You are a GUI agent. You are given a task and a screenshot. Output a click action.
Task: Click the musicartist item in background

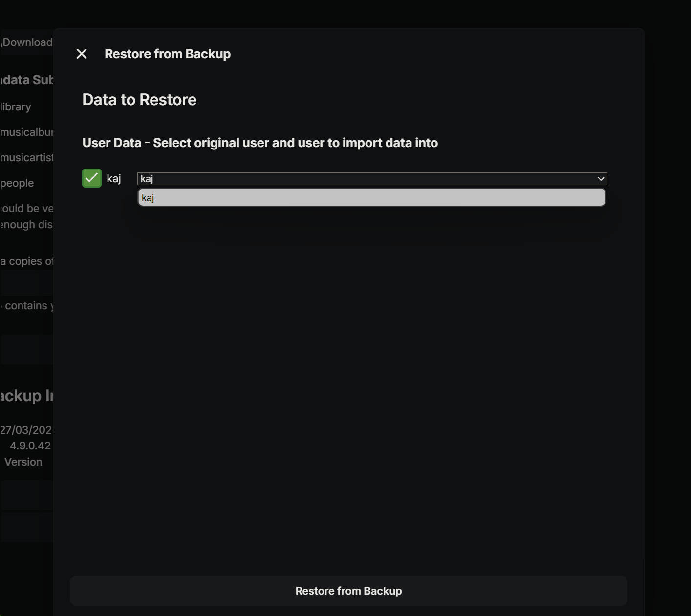tap(27, 158)
